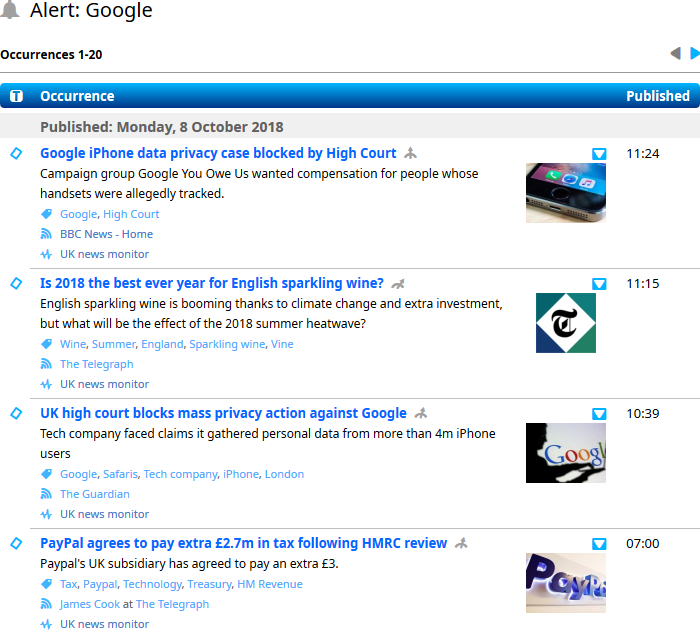700x630 pixels.
Task: Select the Sparkling wine tag
Action: (227, 344)
